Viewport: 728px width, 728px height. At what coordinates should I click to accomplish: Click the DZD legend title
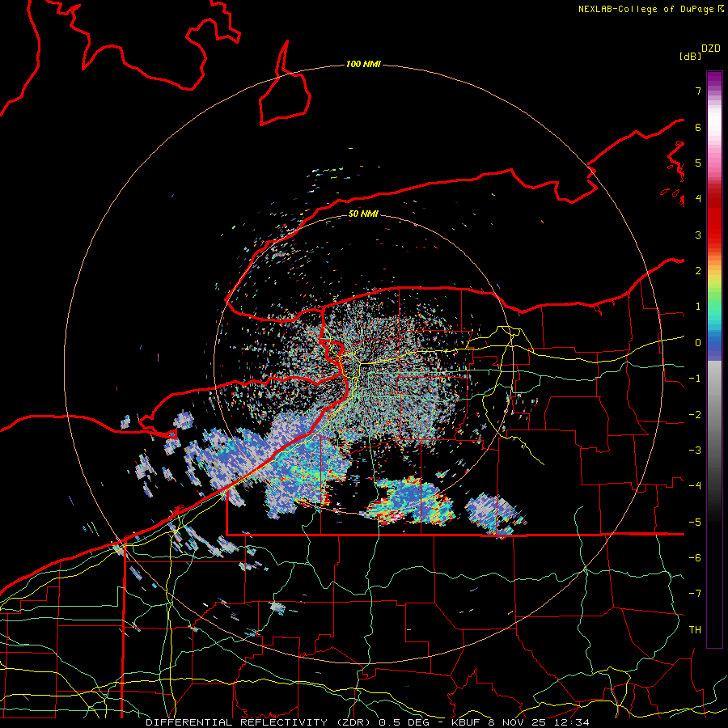pyautogui.click(x=711, y=49)
